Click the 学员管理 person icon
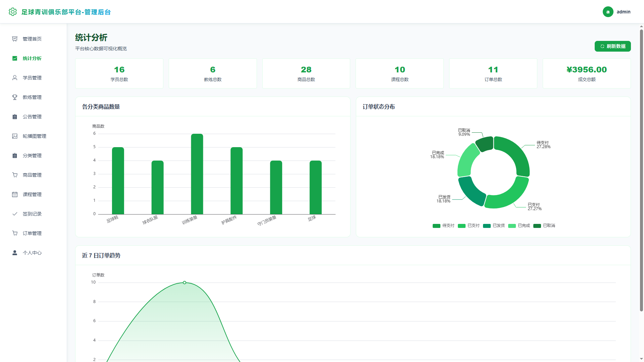 [x=15, y=78]
